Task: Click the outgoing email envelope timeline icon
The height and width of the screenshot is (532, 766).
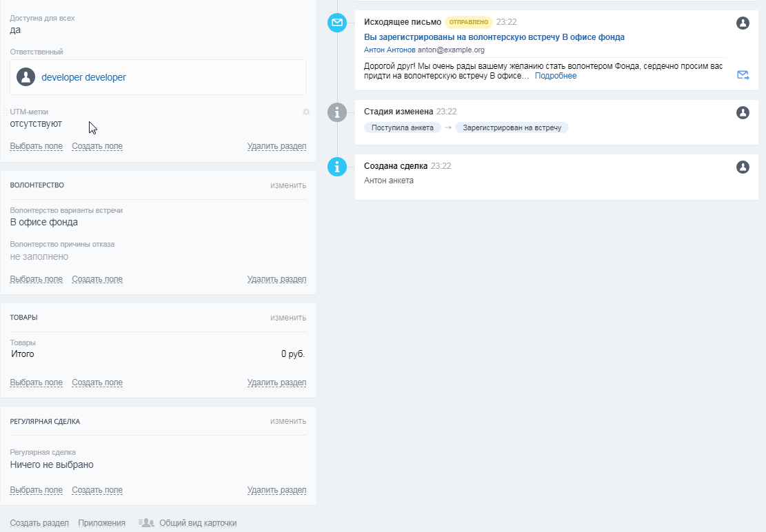Action: tap(337, 23)
